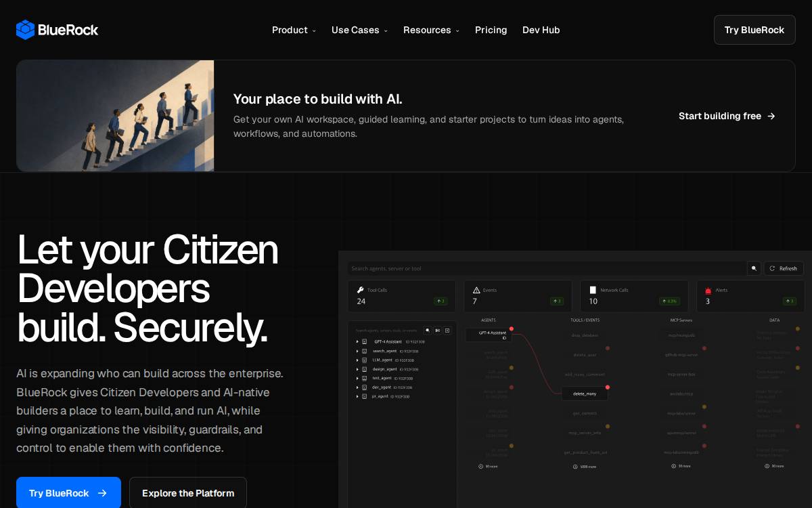812x508 pixels.
Task: Click the bot icon beside search_agent
Action: pos(365,351)
